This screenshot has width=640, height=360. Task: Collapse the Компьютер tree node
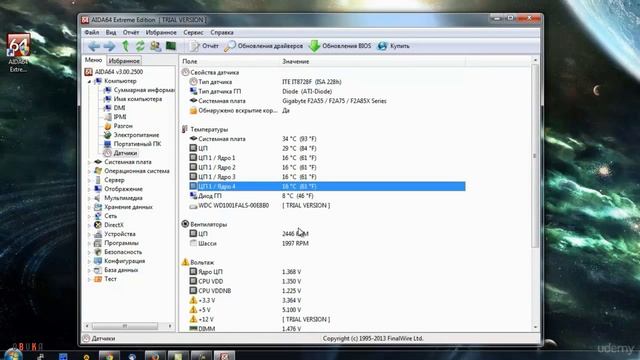click(x=89, y=81)
